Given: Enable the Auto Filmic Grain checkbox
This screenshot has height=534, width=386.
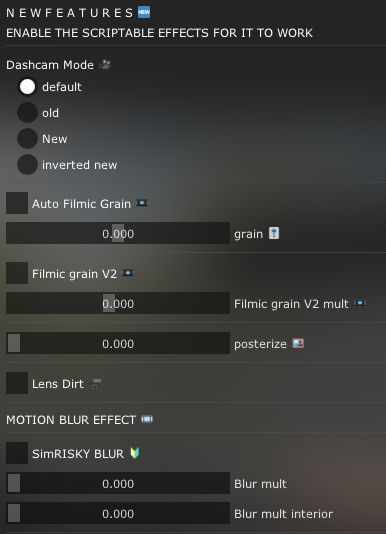Looking at the screenshot, I should [17, 203].
